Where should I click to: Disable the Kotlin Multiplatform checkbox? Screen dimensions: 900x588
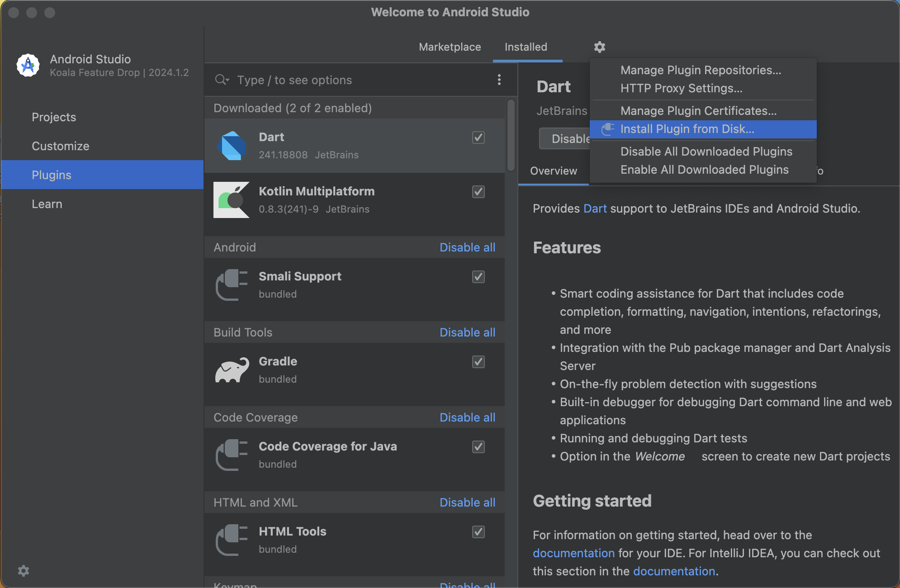[x=478, y=192]
